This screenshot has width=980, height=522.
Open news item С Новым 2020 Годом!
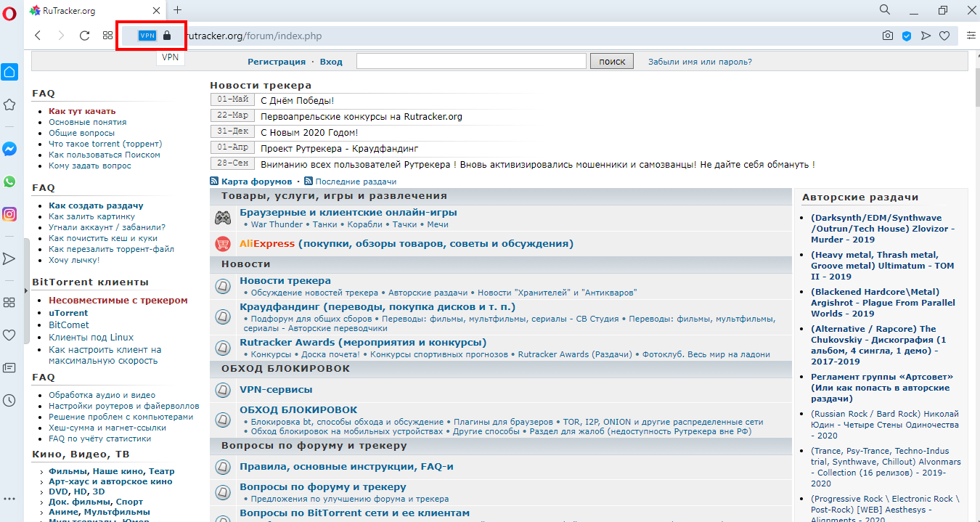click(309, 132)
